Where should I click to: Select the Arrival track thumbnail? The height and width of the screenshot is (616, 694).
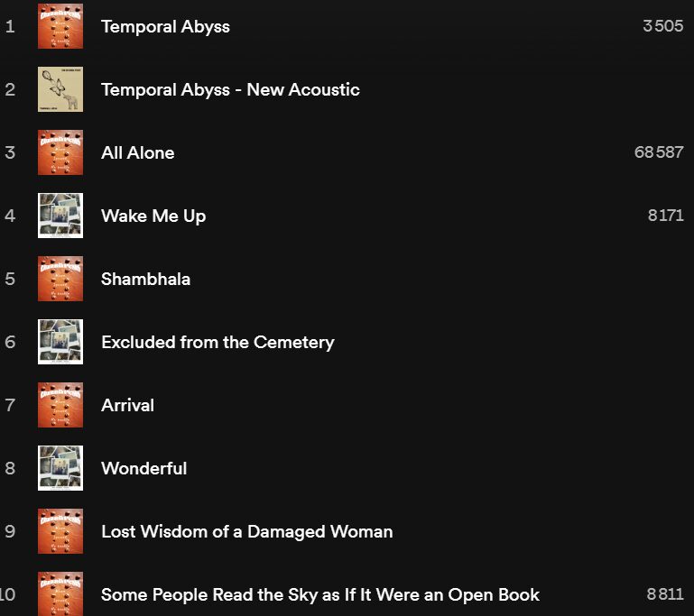(60, 405)
